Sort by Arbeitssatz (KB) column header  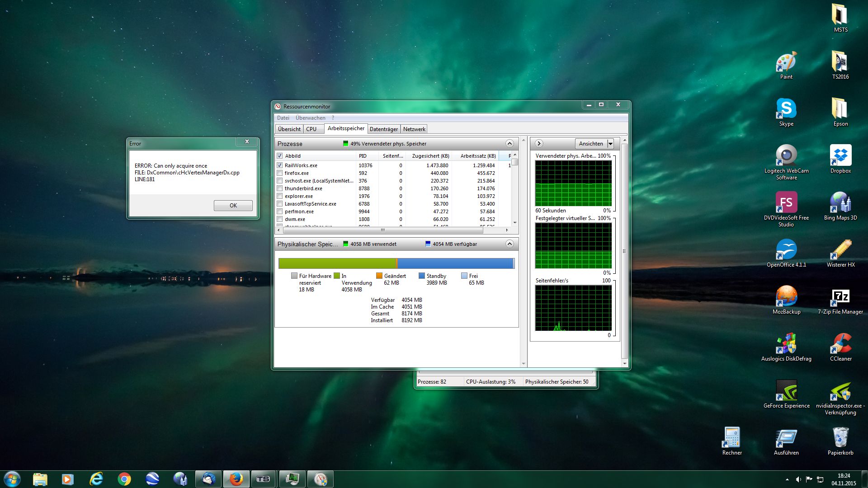point(477,156)
